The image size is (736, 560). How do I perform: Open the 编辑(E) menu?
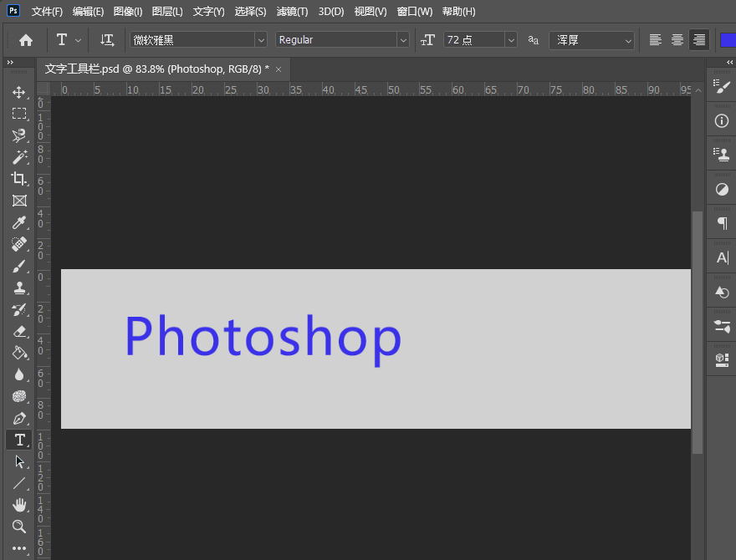click(x=89, y=12)
